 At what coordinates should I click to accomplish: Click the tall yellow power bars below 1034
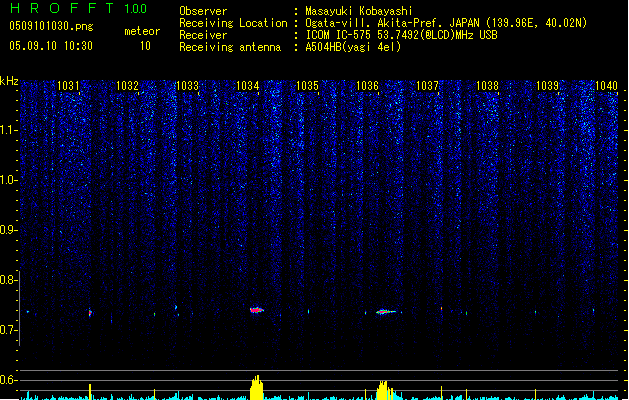[x=256, y=388]
